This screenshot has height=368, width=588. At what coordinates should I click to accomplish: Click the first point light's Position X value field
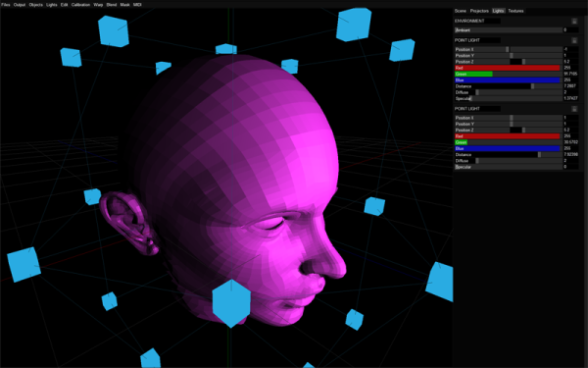[570, 50]
